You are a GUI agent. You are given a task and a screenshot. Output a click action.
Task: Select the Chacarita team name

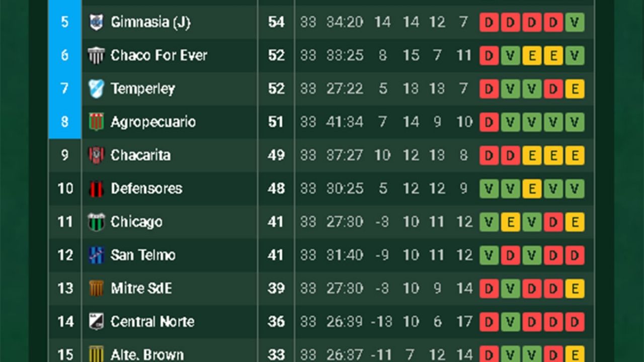click(140, 155)
